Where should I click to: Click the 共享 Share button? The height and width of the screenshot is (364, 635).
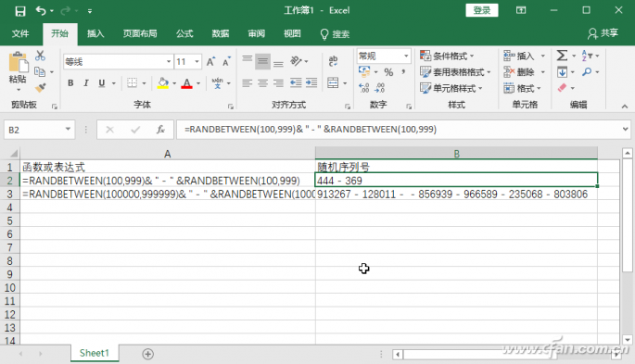click(603, 33)
